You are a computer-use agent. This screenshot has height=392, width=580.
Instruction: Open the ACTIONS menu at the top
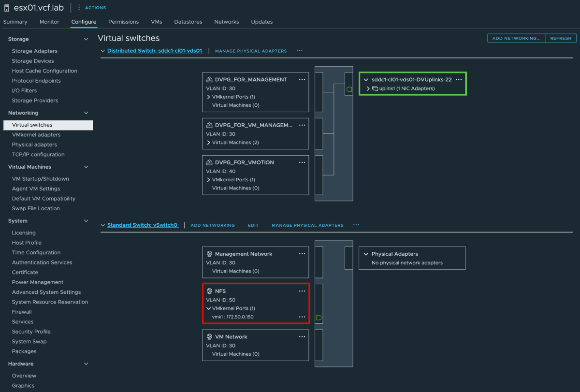91,7
